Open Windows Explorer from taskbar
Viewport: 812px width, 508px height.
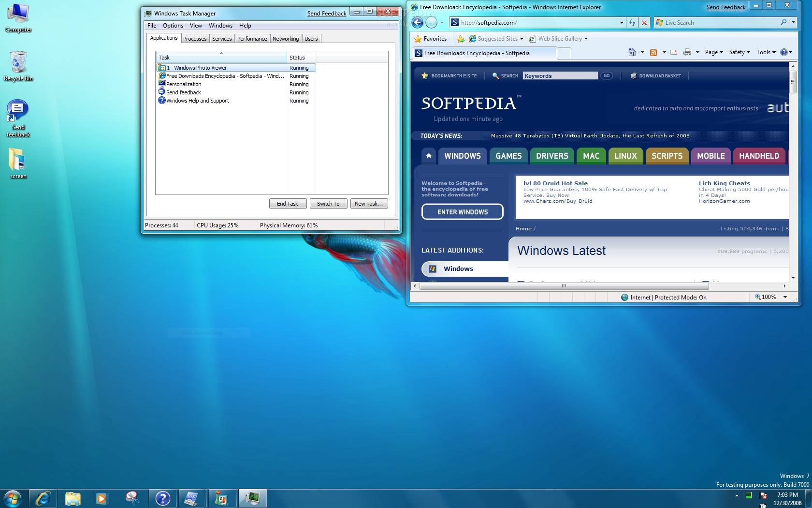(x=72, y=498)
